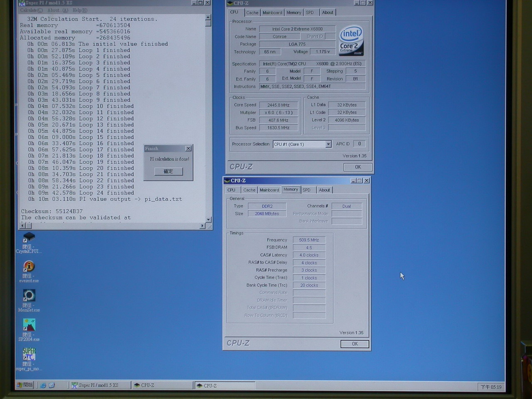Open the super_pi_mod desktop shortcut
Screen dimensions: 532x399
(x=29, y=360)
